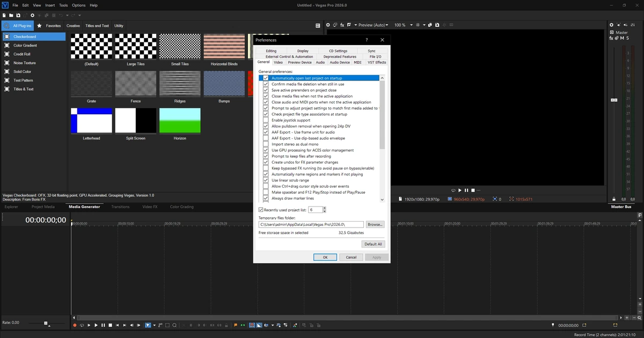This screenshot has height=338, width=644.
Task: Click the Default All button
Action: [x=374, y=244]
